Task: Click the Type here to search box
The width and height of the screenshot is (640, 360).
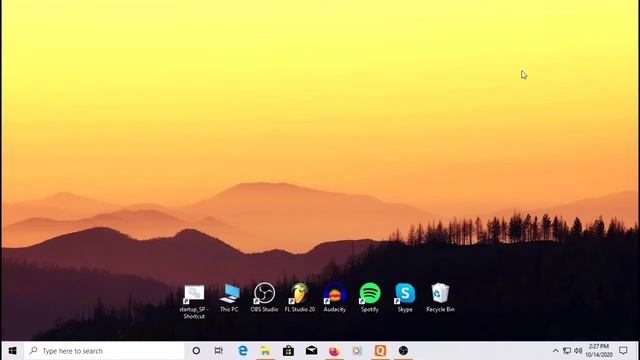Action: (104, 351)
